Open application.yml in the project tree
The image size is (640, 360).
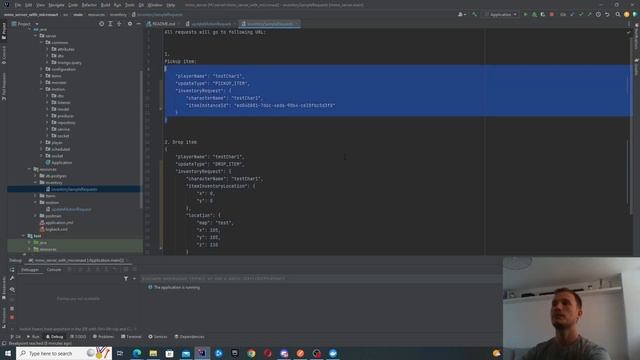(59, 223)
